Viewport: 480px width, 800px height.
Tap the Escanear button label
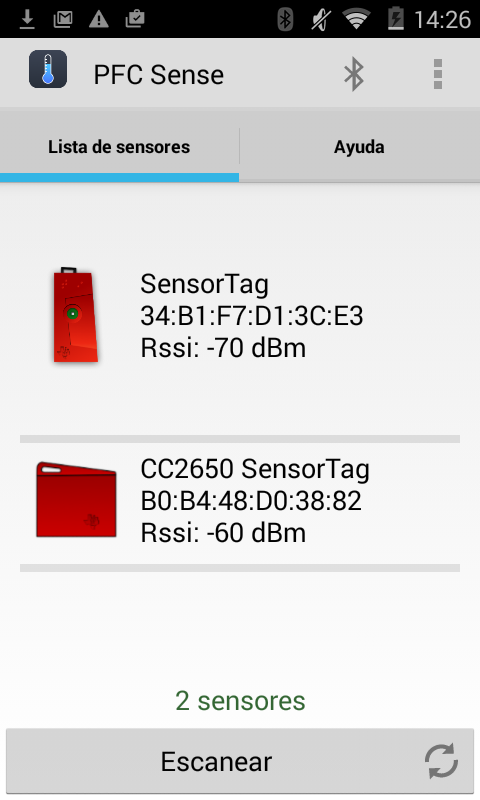(216, 762)
